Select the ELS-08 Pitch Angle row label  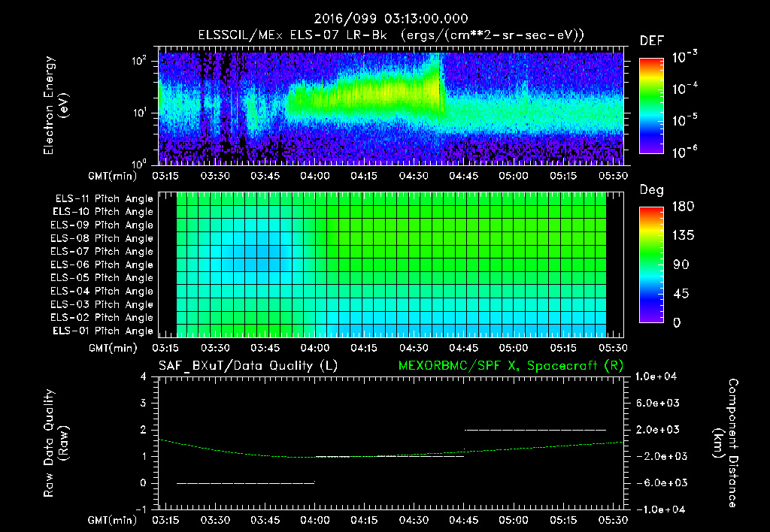102,238
